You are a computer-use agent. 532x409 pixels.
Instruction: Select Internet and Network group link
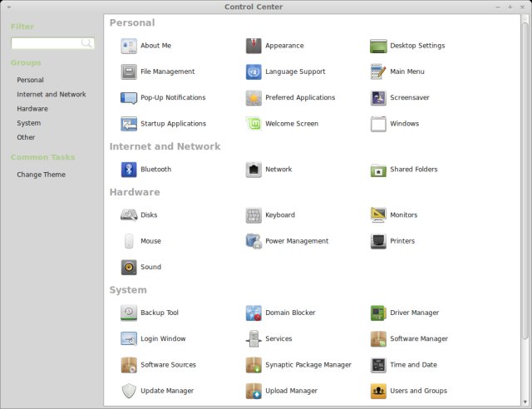pyautogui.click(x=52, y=95)
